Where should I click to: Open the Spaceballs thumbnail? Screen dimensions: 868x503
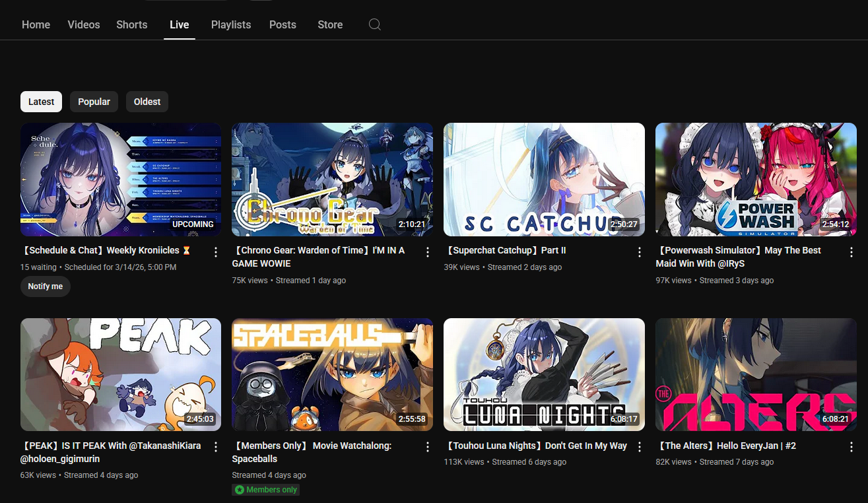tap(333, 375)
